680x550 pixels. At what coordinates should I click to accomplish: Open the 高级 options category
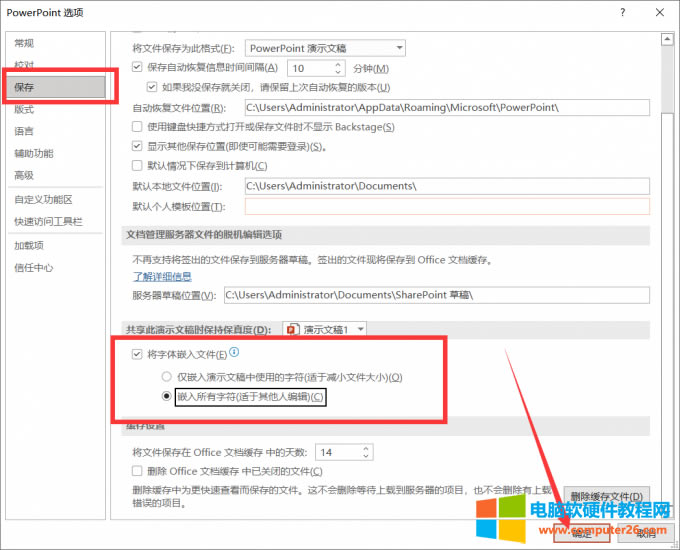pos(56,175)
